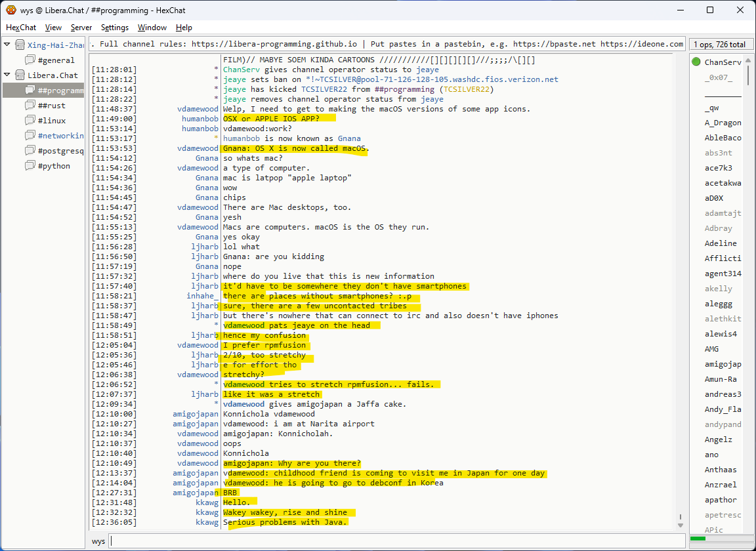This screenshot has width=756, height=551.
Task: Click chat scrollbar's down arrow
Action: click(x=679, y=524)
